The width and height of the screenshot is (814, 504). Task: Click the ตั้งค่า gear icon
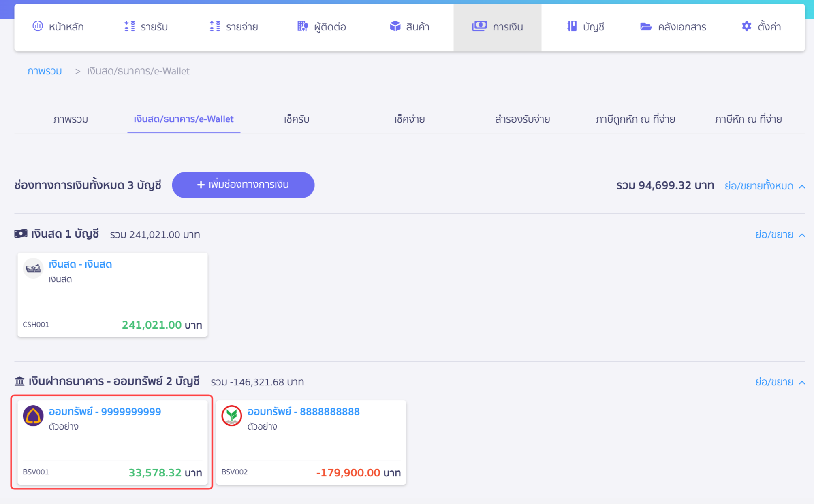pyautogui.click(x=746, y=26)
